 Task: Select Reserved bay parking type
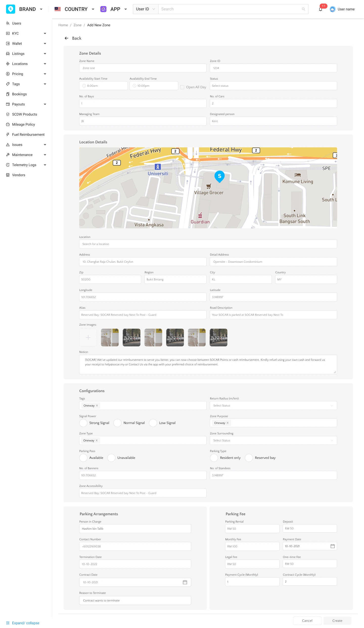249,458
